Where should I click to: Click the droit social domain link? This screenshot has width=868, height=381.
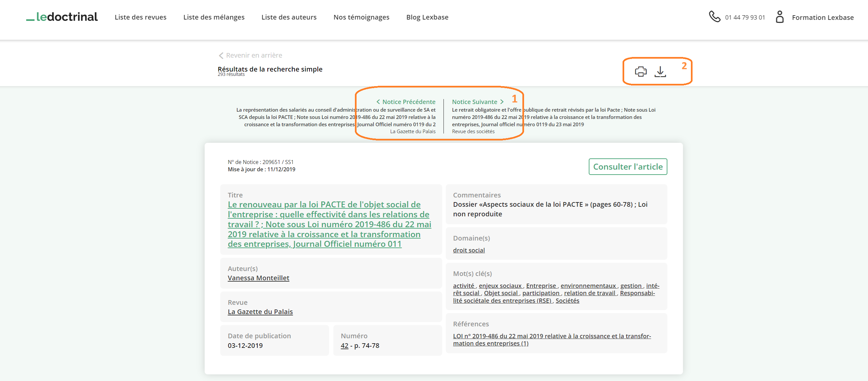click(x=469, y=250)
